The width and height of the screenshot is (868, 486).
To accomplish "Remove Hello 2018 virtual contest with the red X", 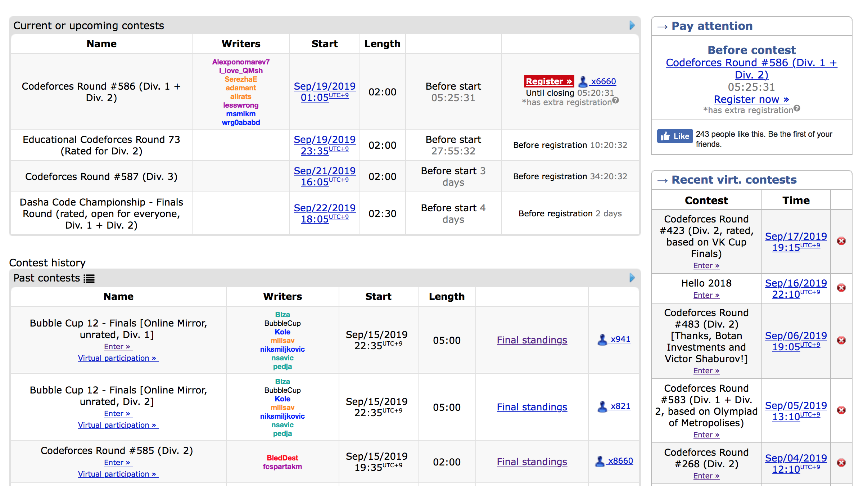I will coord(841,288).
